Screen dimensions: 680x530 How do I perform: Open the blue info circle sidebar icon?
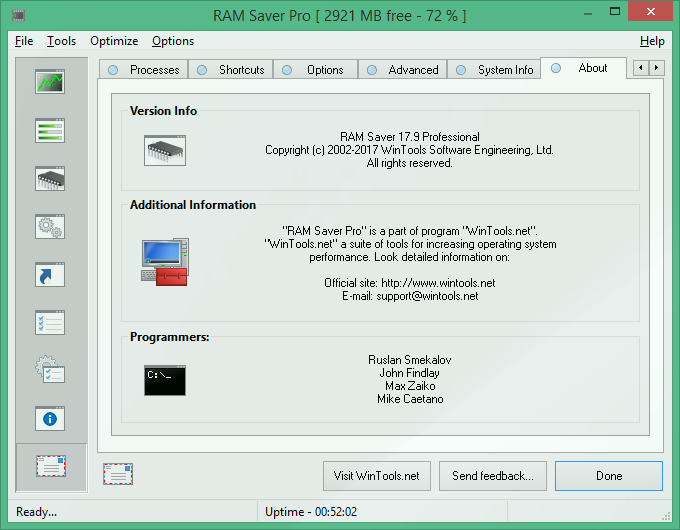[x=50, y=417]
